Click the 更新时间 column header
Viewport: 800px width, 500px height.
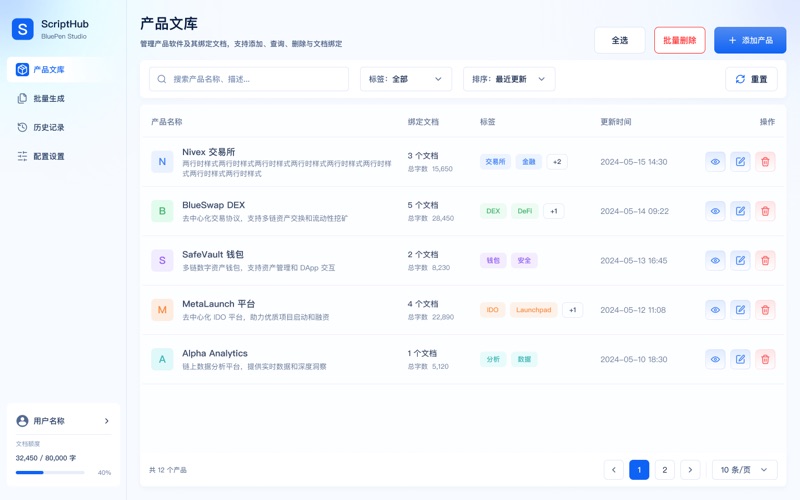(x=616, y=122)
